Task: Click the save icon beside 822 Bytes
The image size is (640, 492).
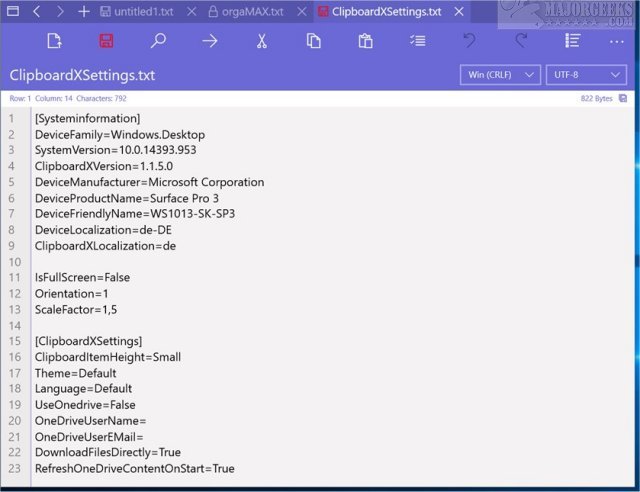Action: [623, 98]
